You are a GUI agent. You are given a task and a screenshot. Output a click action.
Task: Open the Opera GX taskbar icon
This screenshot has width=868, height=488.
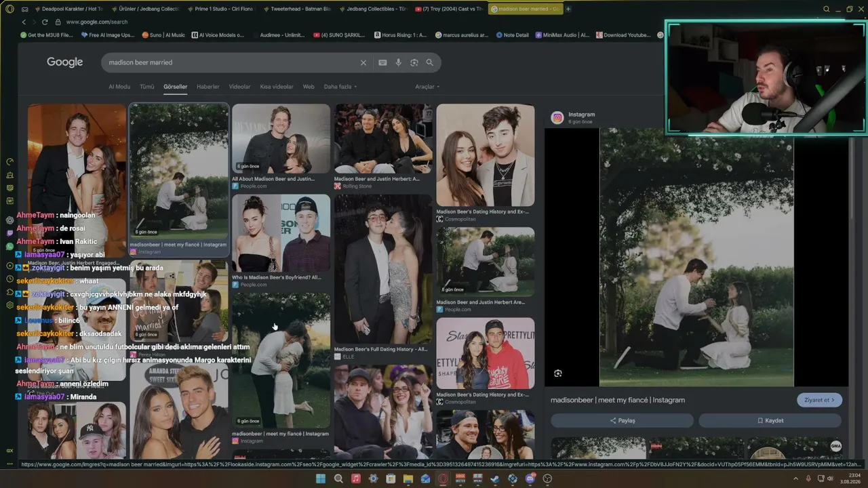[443, 479]
